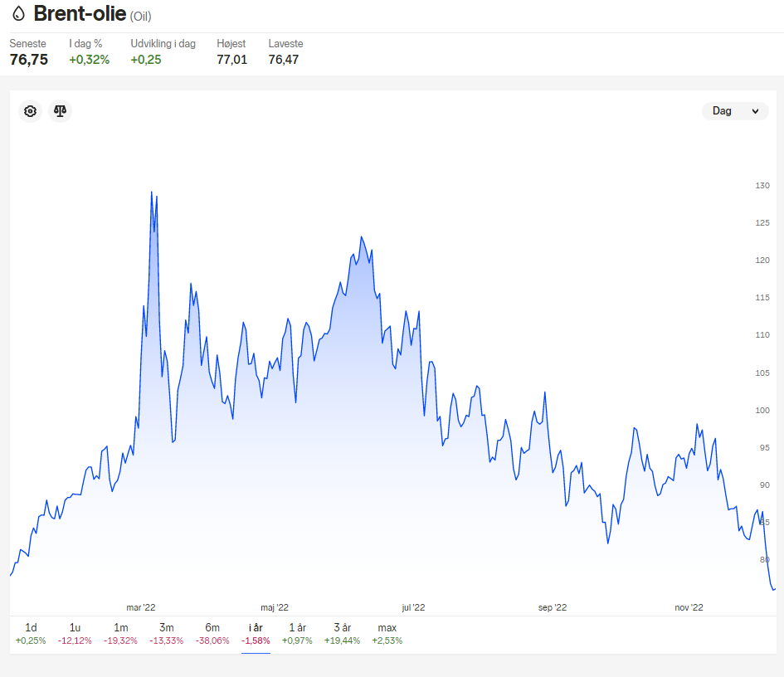Show the max time range

(x=387, y=634)
